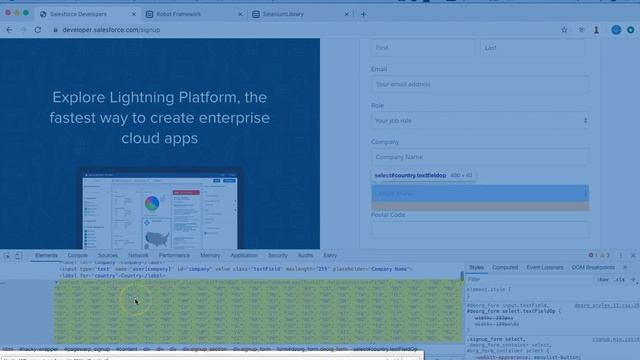The width and height of the screenshot is (640, 360).
Task: Click the browser back arrow
Action: click(x=9, y=30)
